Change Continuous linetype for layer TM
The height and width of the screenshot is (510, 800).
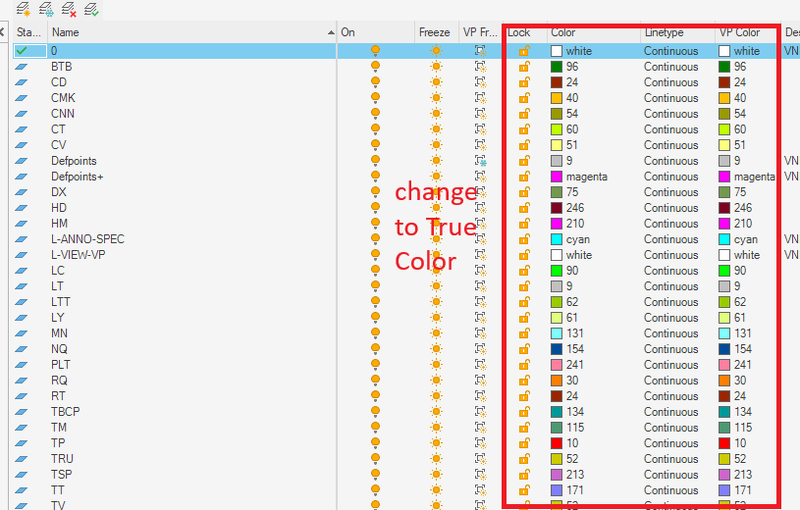click(x=670, y=427)
